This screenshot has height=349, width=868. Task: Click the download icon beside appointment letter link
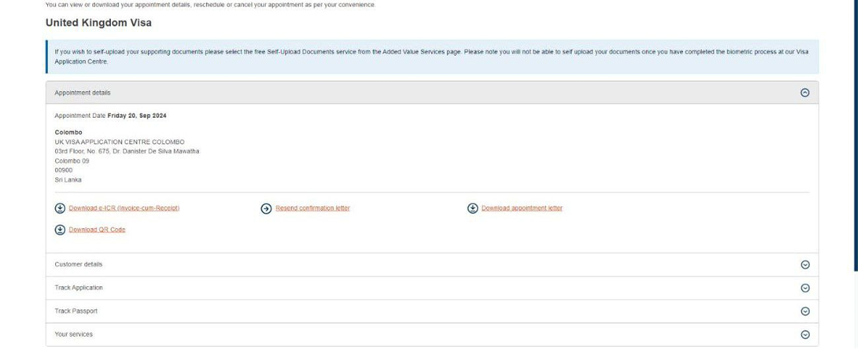pos(473,208)
